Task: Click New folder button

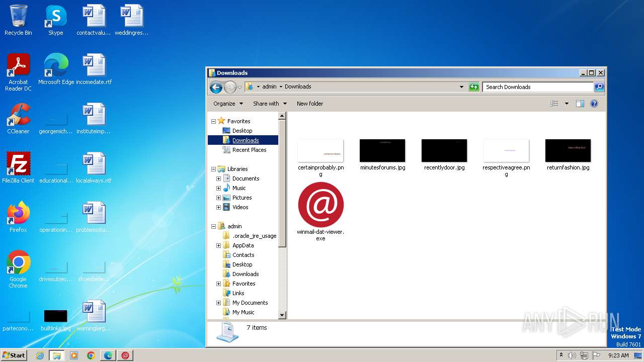Action: [x=310, y=104]
